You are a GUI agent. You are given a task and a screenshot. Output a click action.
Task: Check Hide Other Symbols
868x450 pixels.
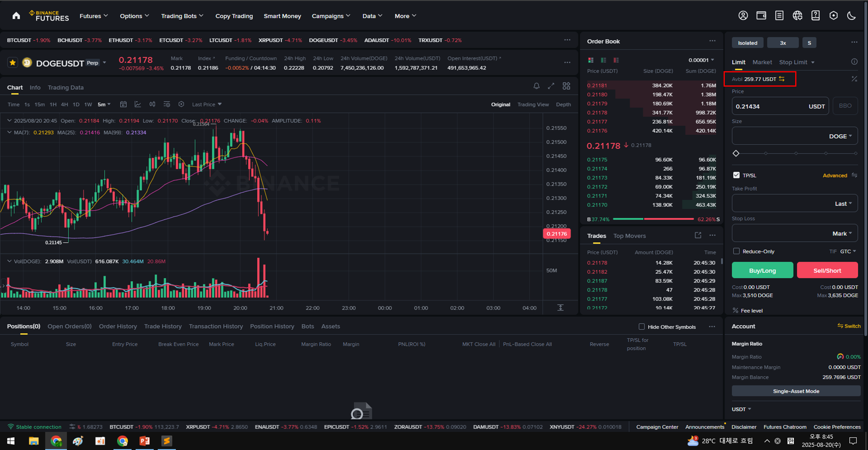click(642, 327)
